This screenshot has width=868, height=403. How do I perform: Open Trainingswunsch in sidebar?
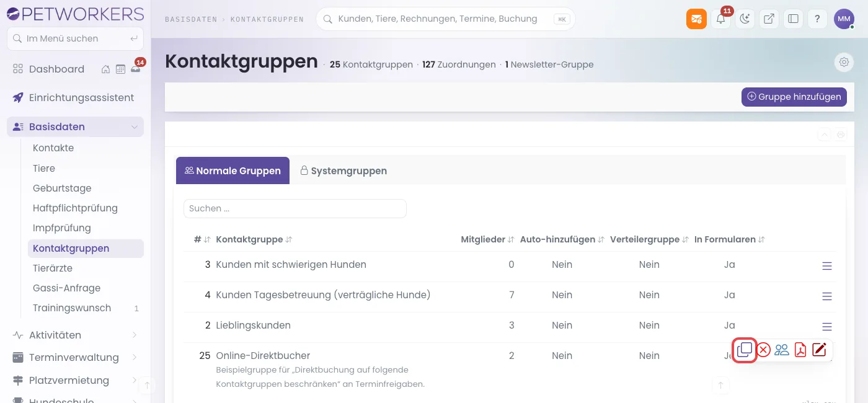click(86, 308)
